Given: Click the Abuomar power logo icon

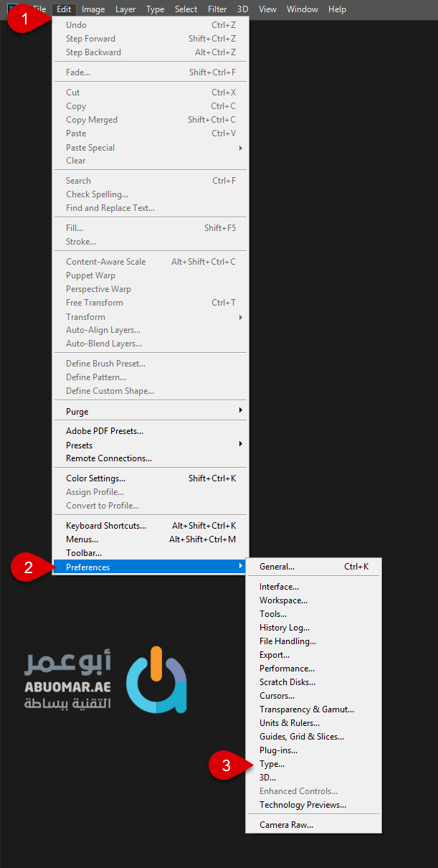Looking at the screenshot, I should tap(156, 680).
